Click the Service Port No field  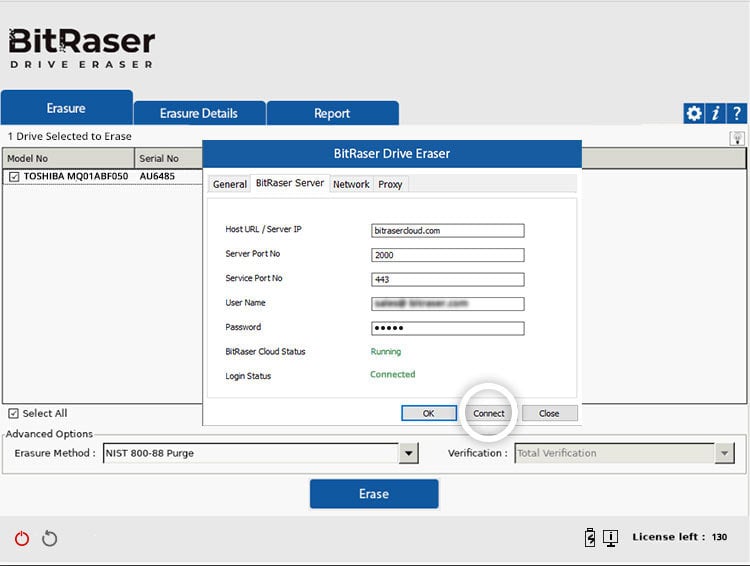coord(448,279)
